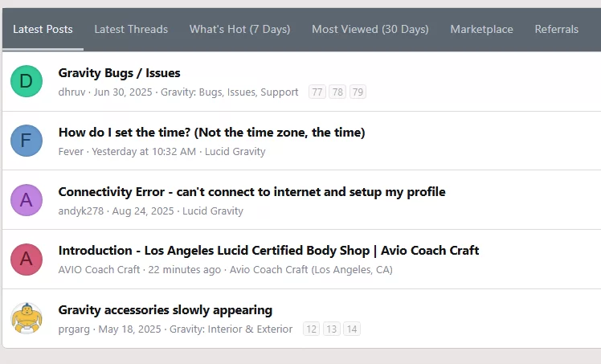Click the username Fever
This screenshot has width=601, height=364.
(x=71, y=152)
